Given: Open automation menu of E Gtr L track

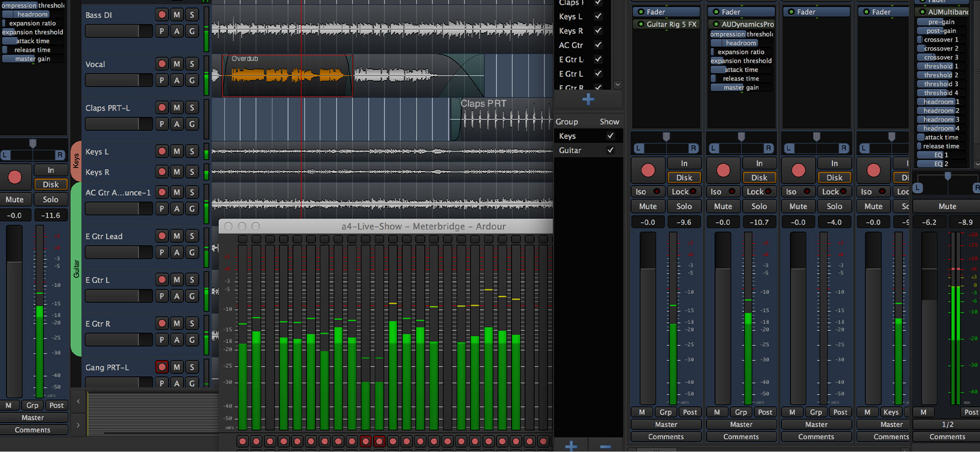Looking at the screenshot, I should tap(177, 296).
